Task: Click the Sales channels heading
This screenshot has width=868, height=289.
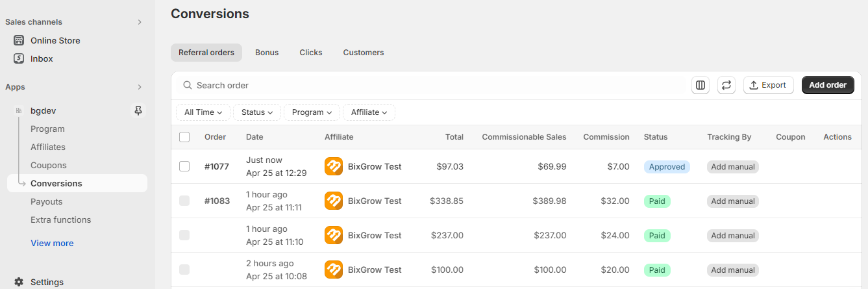Action: 34,22
